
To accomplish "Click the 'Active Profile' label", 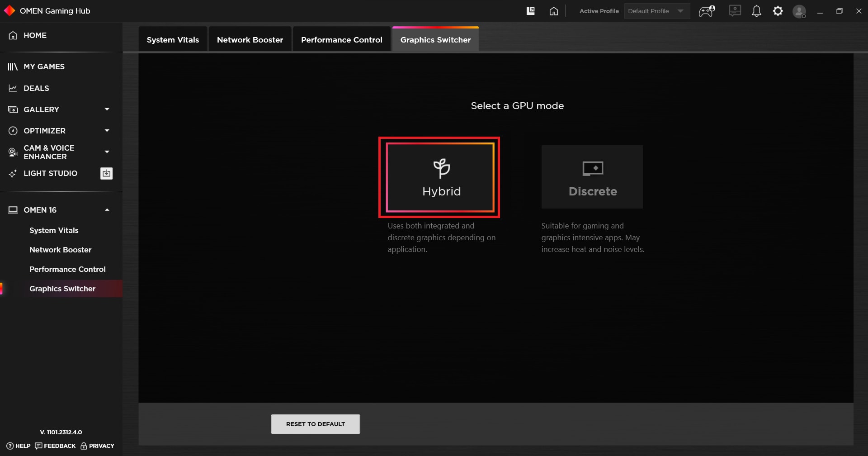I will click(x=599, y=11).
